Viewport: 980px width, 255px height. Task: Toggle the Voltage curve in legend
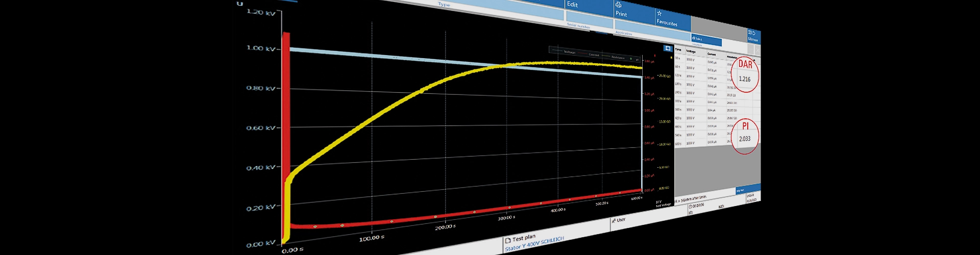569,52
